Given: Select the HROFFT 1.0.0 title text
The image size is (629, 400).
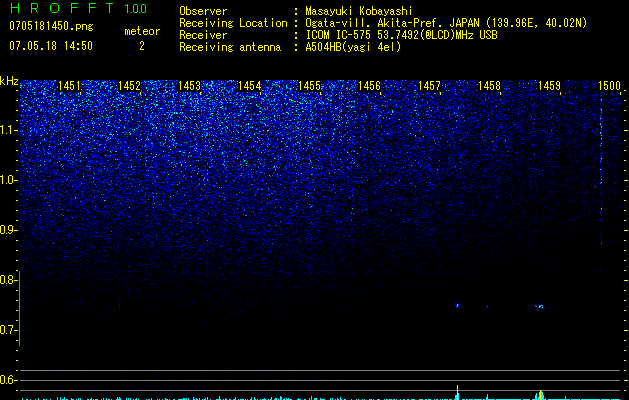Looking at the screenshot, I should tap(78, 8).
